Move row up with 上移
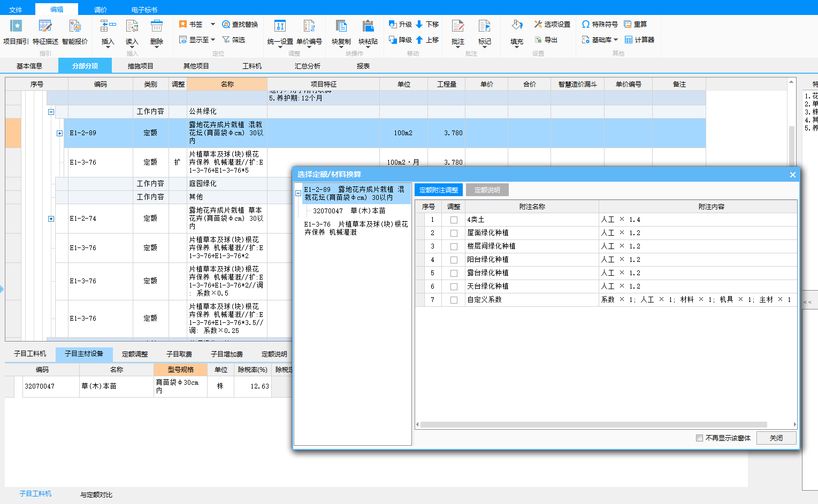The width and height of the screenshot is (818, 504). click(427, 40)
